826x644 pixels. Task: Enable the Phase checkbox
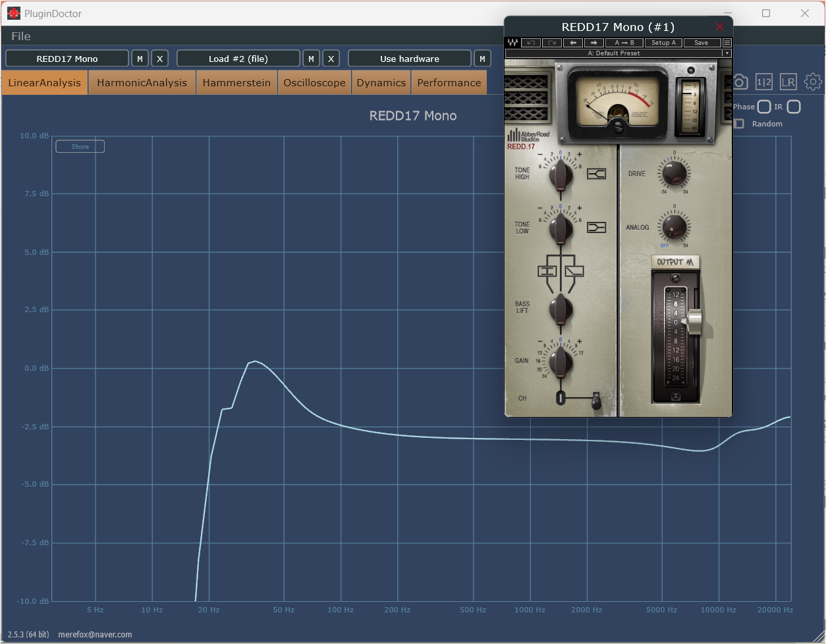pos(764,107)
